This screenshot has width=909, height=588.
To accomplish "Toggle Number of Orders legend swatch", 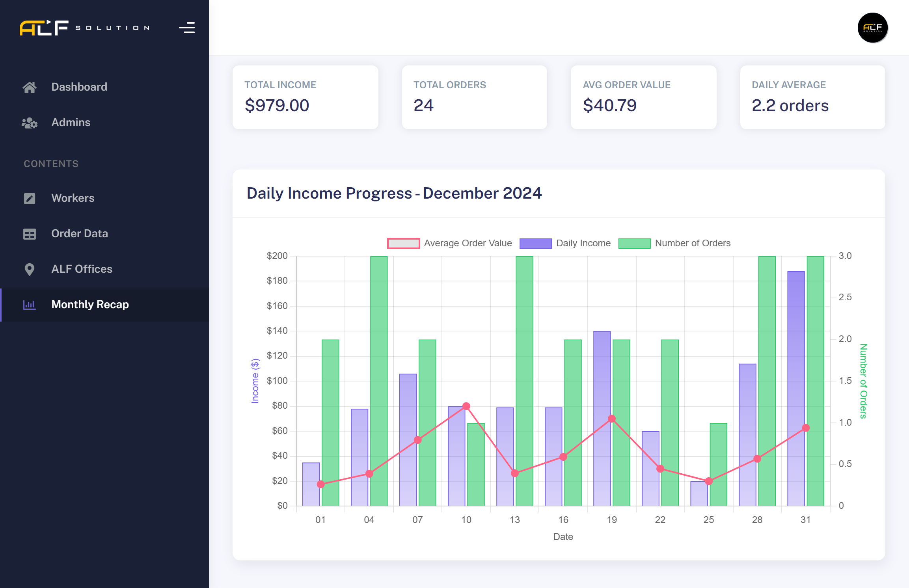I will 634,244.
